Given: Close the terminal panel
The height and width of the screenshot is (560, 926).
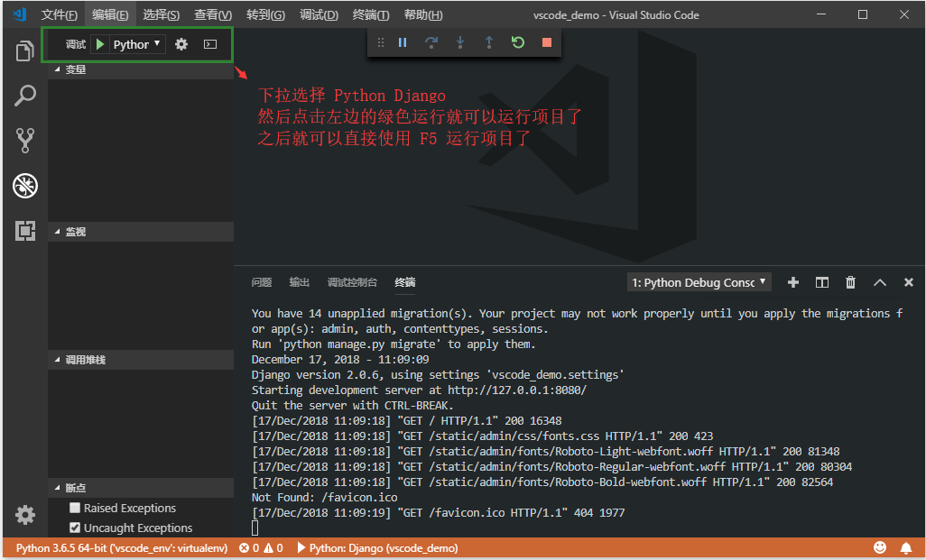Looking at the screenshot, I should (x=909, y=282).
